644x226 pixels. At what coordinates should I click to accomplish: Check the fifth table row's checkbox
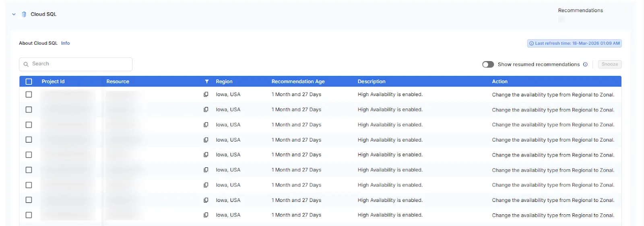pos(29,155)
